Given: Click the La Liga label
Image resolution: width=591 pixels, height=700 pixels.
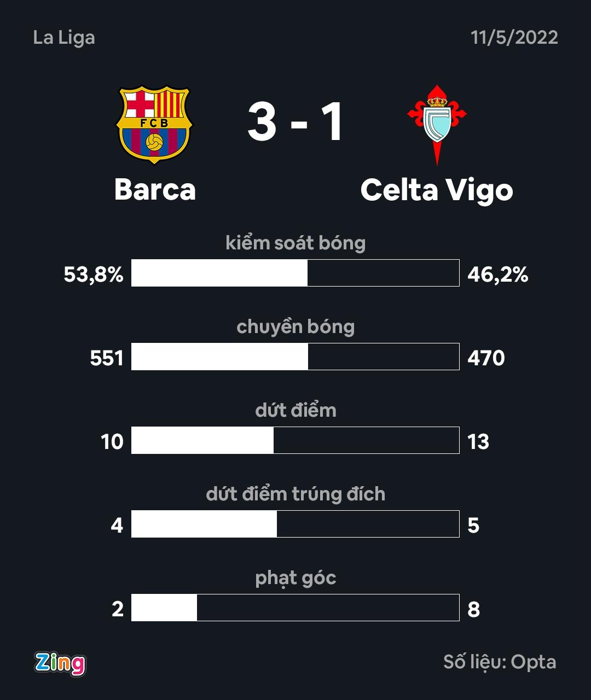Looking at the screenshot, I should 64,38.
